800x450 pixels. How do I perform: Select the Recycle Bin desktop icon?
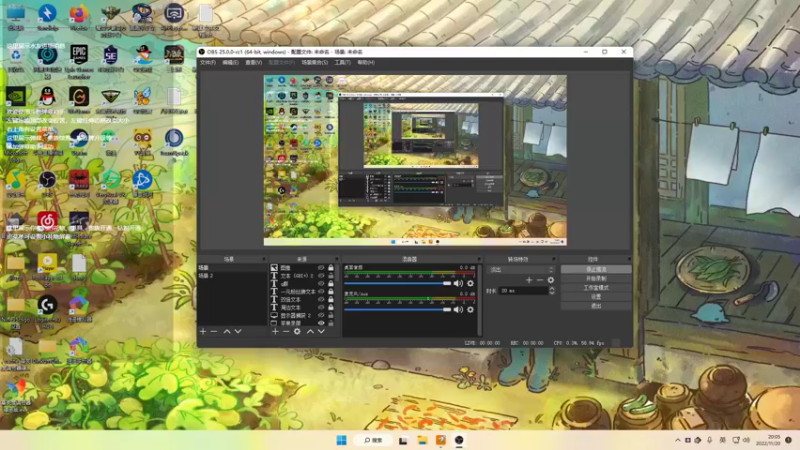tap(16, 59)
